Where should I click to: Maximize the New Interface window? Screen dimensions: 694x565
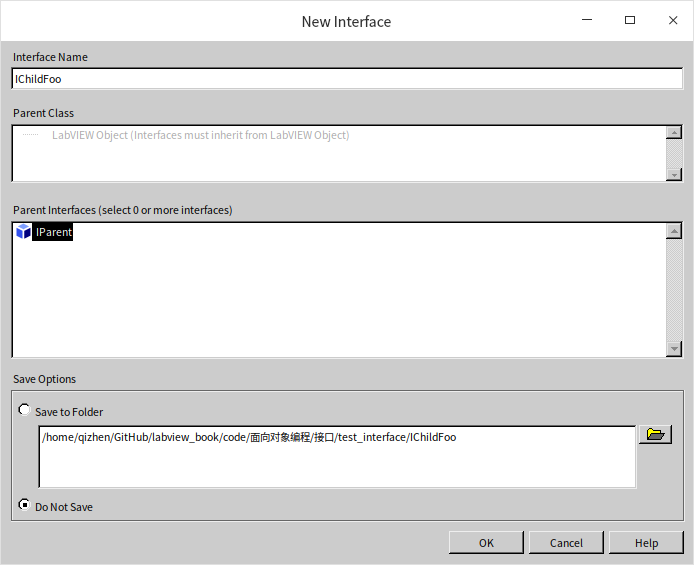(x=630, y=20)
